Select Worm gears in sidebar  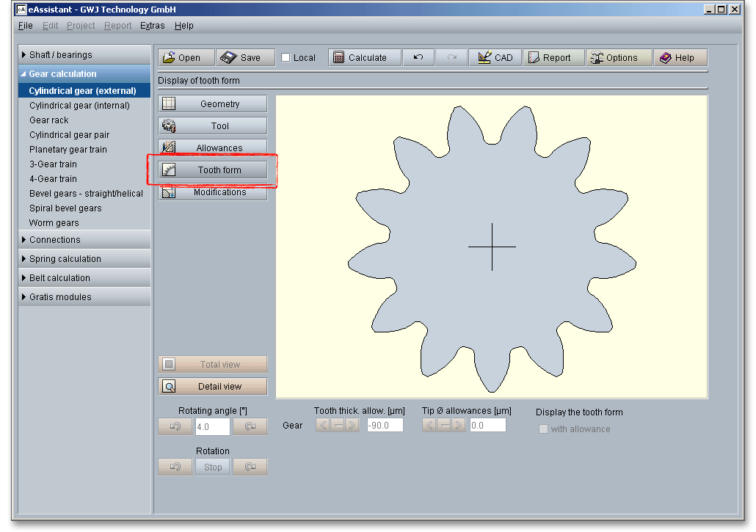[x=54, y=223]
